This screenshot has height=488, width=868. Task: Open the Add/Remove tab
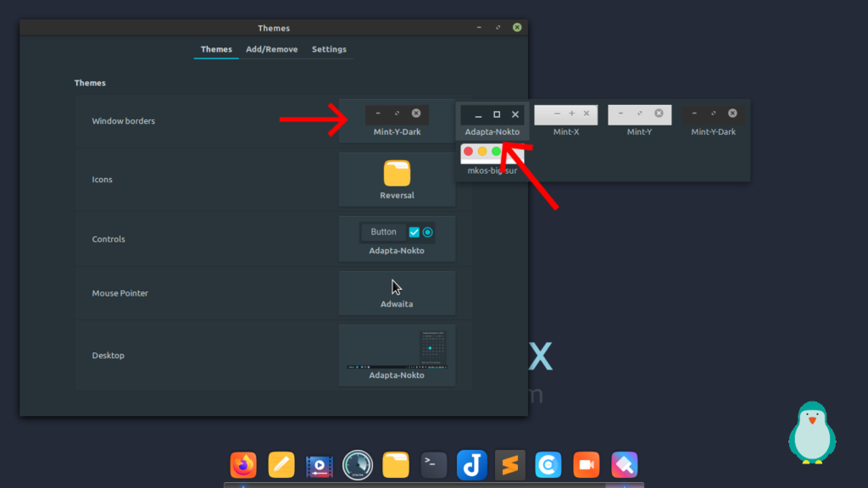pyautogui.click(x=272, y=49)
